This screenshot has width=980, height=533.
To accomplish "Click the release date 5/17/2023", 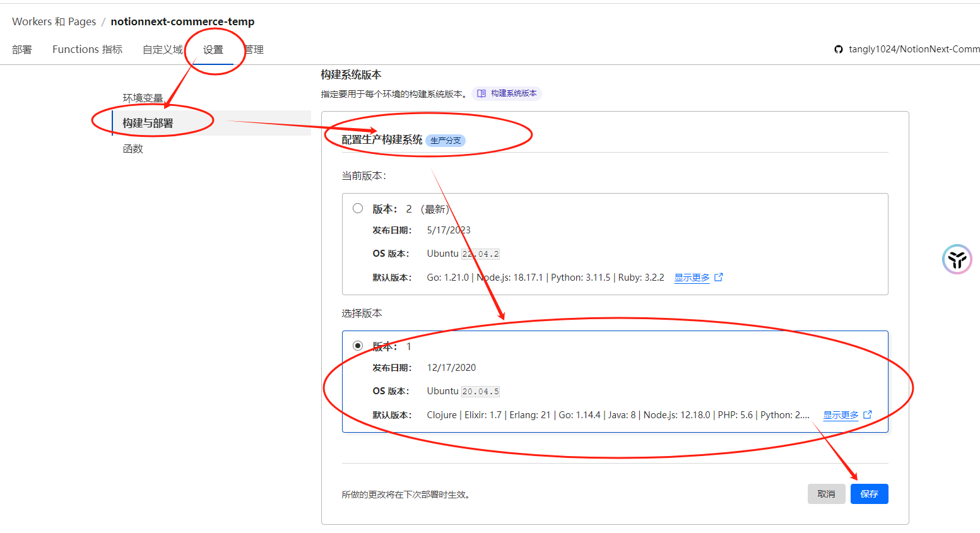I will coord(449,230).
